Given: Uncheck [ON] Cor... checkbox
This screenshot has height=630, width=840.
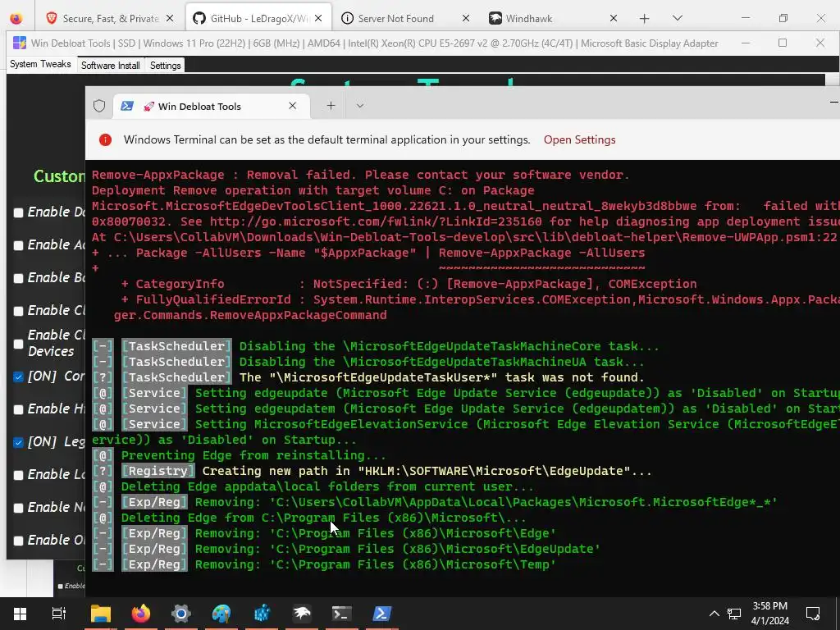Looking at the screenshot, I should 18,377.
